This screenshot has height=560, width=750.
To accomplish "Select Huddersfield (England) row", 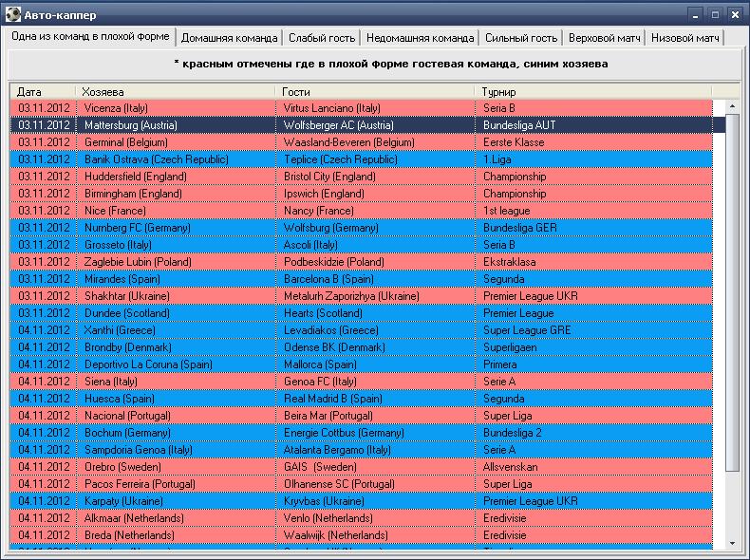I will tap(361, 177).
